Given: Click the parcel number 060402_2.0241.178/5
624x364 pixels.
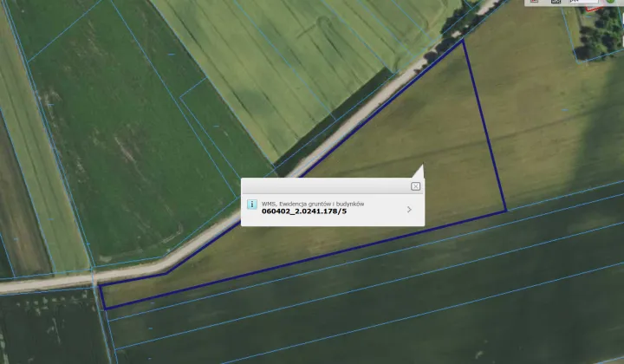Looking at the screenshot, I should tap(304, 211).
